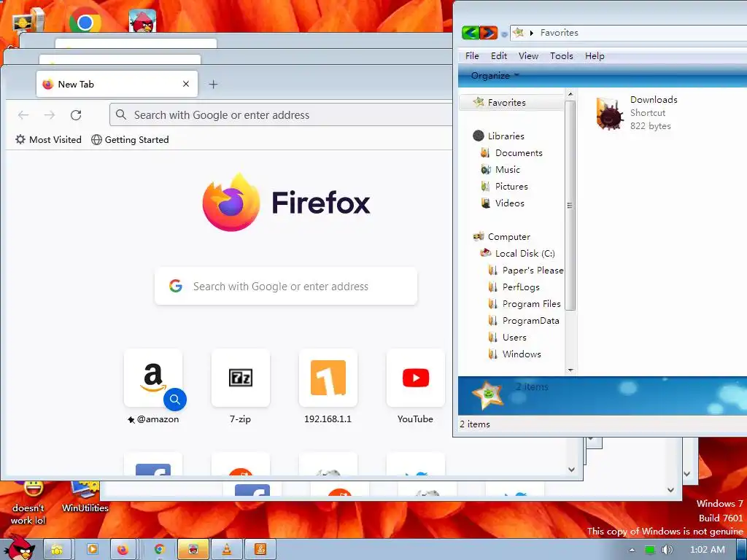Open the Tools menu in Explorer
This screenshot has height=560, width=747.
tap(562, 55)
